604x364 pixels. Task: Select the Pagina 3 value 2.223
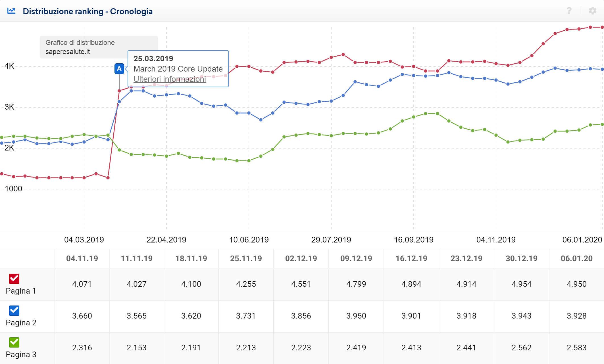pos(301,348)
